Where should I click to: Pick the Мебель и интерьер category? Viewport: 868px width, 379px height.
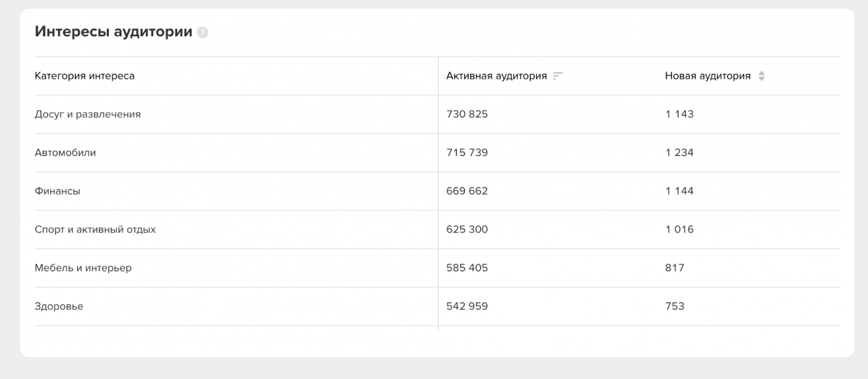[x=83, y=268]
